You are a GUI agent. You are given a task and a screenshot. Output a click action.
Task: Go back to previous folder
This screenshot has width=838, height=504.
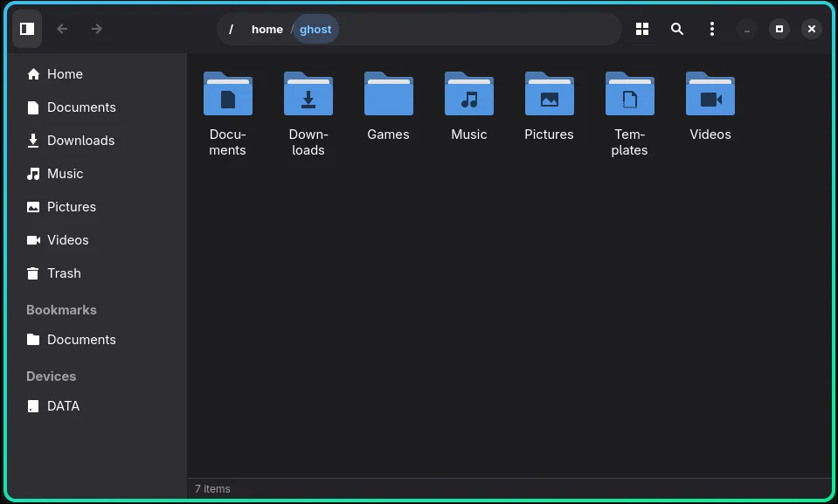pos(62,29)
